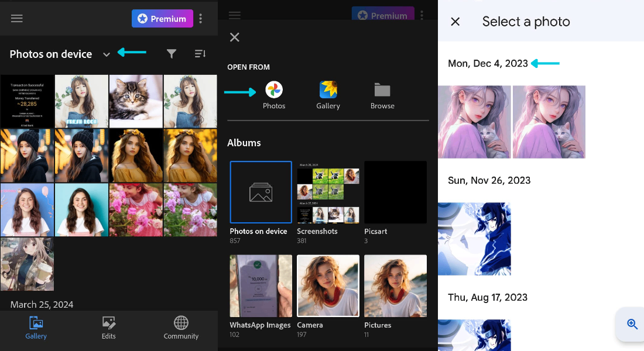Click the Albums section heading
Screen dimensions: 644x351
(x=244, y=143)
